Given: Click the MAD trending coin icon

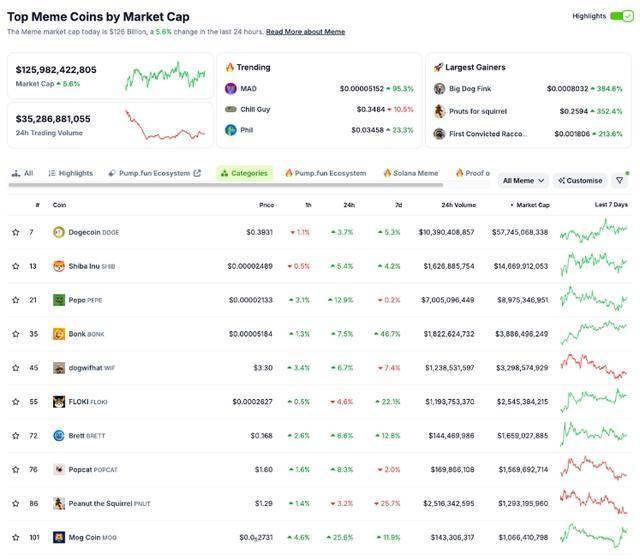Looking at the screenshot, I should [231, 89].
